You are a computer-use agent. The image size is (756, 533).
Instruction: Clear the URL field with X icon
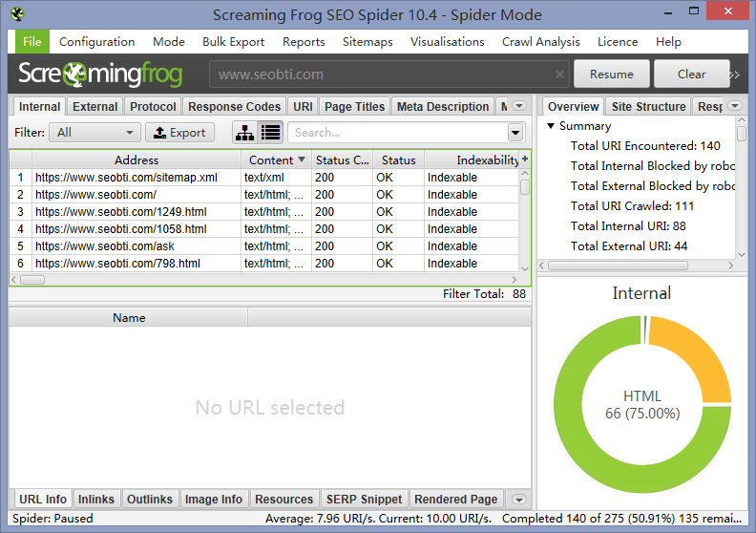559,75
